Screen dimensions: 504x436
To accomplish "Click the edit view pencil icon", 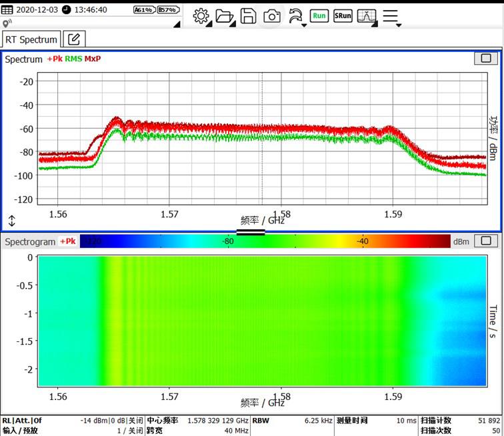I will coord(74,39).
